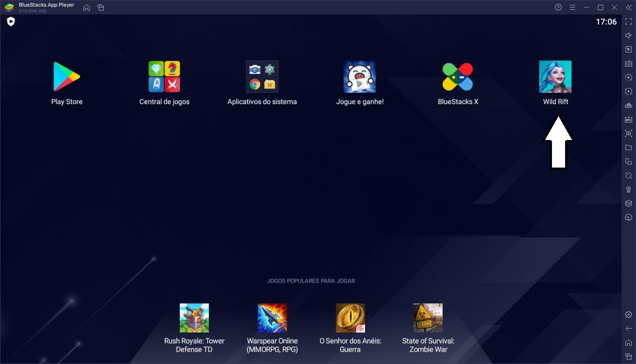Collapse the sidebar with double chevron
This screenshot has width=636, height=364.
pos(629,7)
